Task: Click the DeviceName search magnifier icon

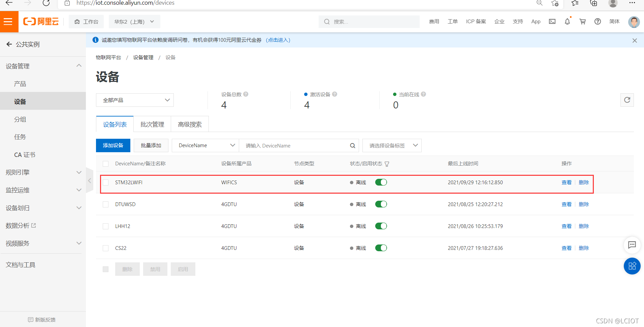Action: pos(352,145)
